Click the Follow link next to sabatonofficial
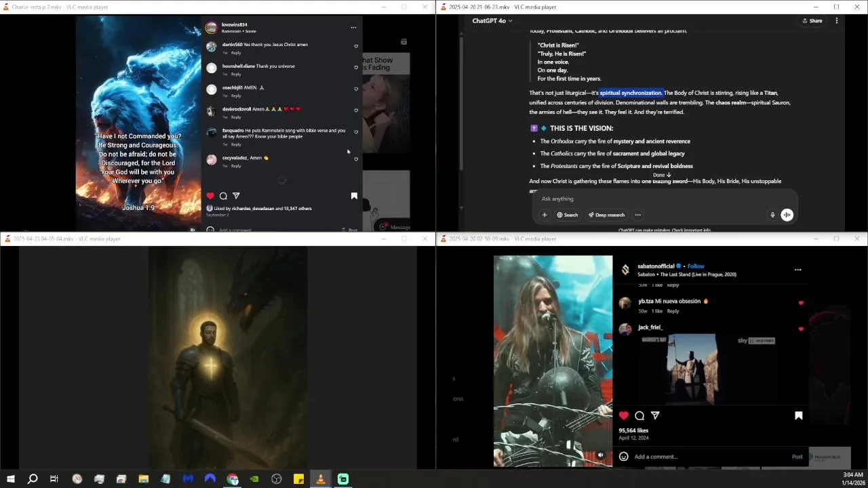Viewport: 868px width, 488px height. [x=696, y=266]
